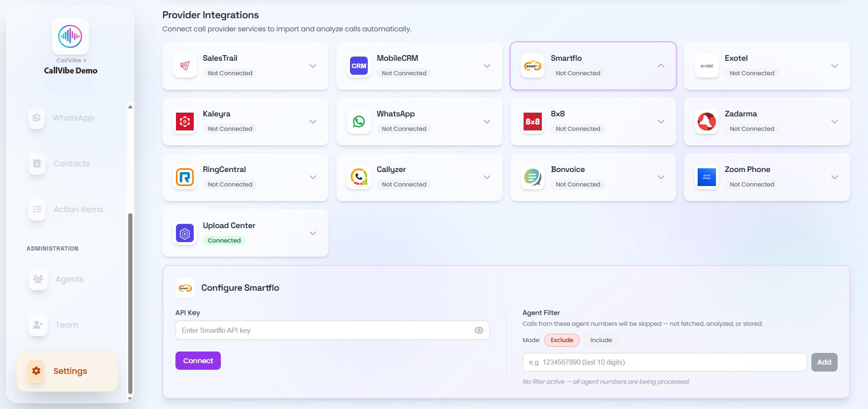The image size is (868, 409).
Task: Click SalesTrail Not Connected status badge
Action: 230,73
